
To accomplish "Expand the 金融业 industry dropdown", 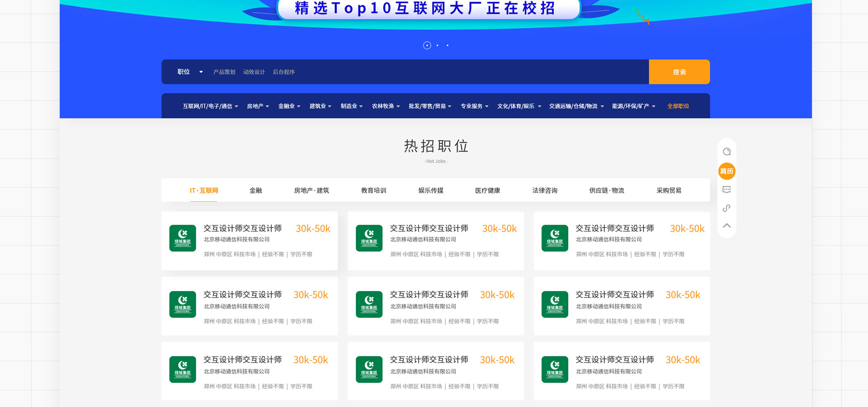I will pyautogui.click(x=289, y=106).
